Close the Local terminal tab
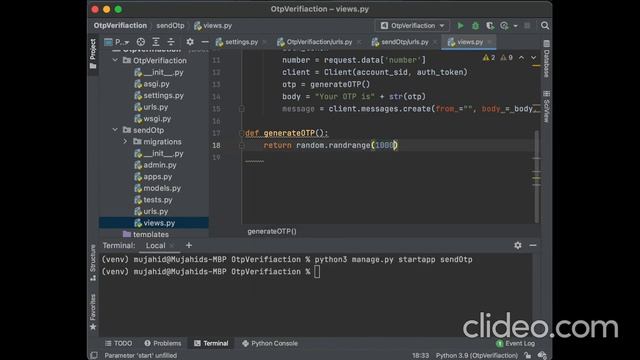 (172, 245)
